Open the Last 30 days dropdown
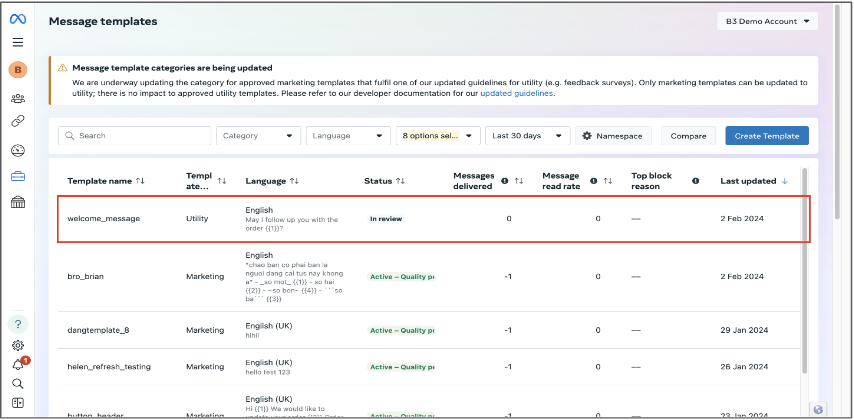Image resolution: width=854 pixels, height=420 pixels. tap(528, 136)
